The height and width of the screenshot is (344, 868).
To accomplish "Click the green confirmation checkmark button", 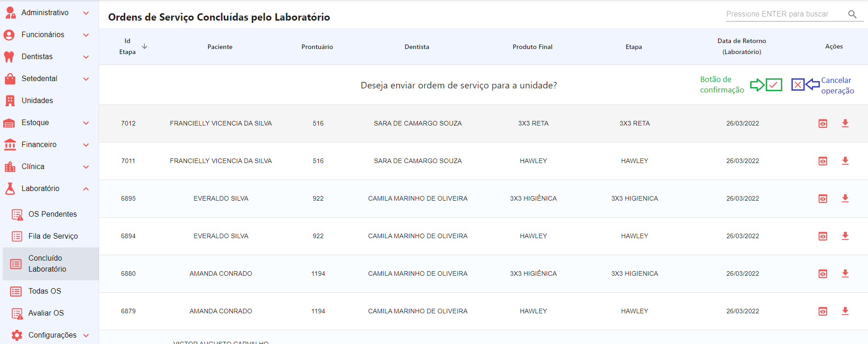I will (x=774, y=85).
